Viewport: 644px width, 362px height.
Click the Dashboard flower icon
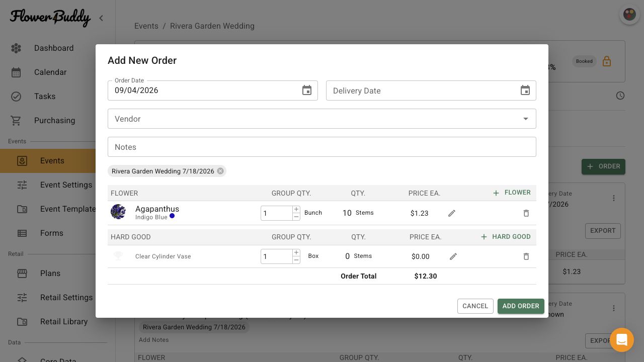pos(16,48)
